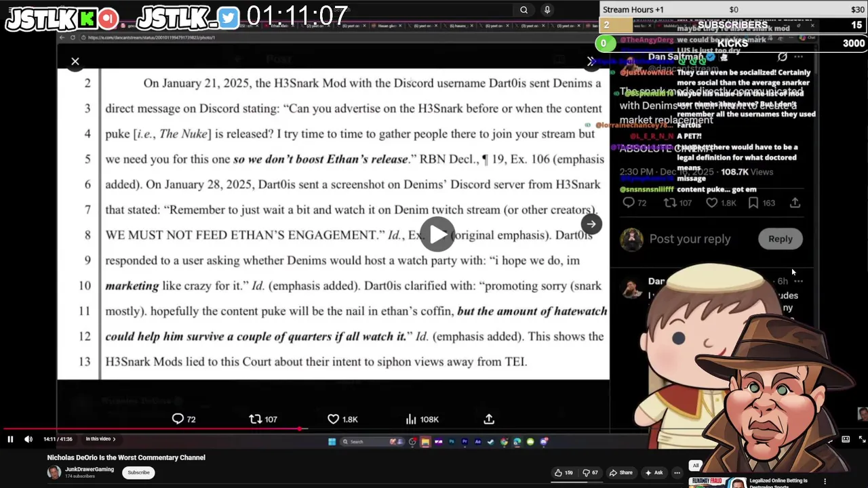Open options for Legalized Online Betting video

coord(825,481)
